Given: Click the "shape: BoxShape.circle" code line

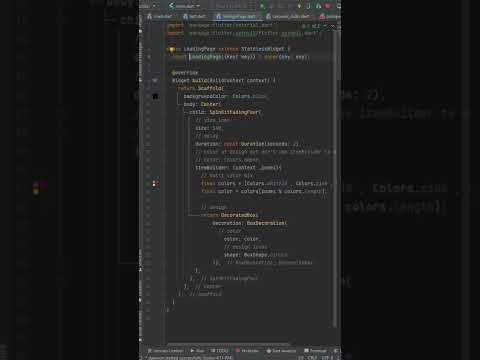Looking at the screenshot, I should pyautogui.click(x=256, y=255).
